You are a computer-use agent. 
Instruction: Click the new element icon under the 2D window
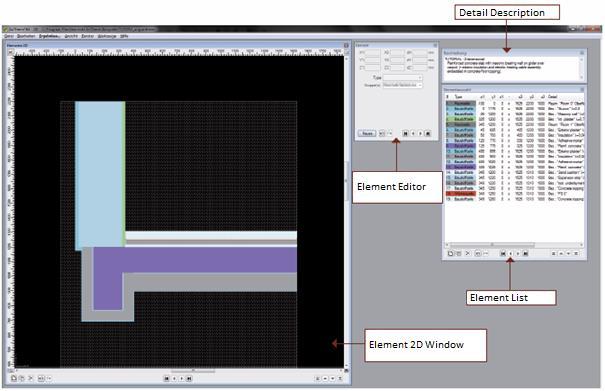14,378
